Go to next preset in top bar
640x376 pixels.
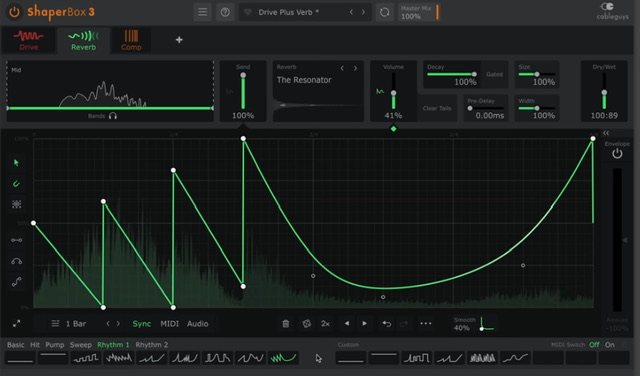click(x=363, y=12)
